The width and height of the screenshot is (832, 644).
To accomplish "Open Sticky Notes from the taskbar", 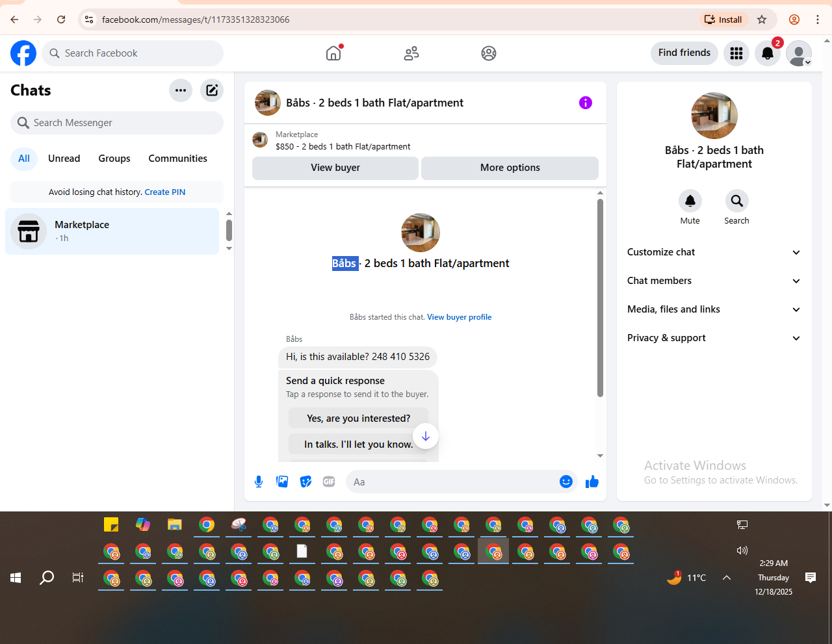I will click(x=111, y=525).
